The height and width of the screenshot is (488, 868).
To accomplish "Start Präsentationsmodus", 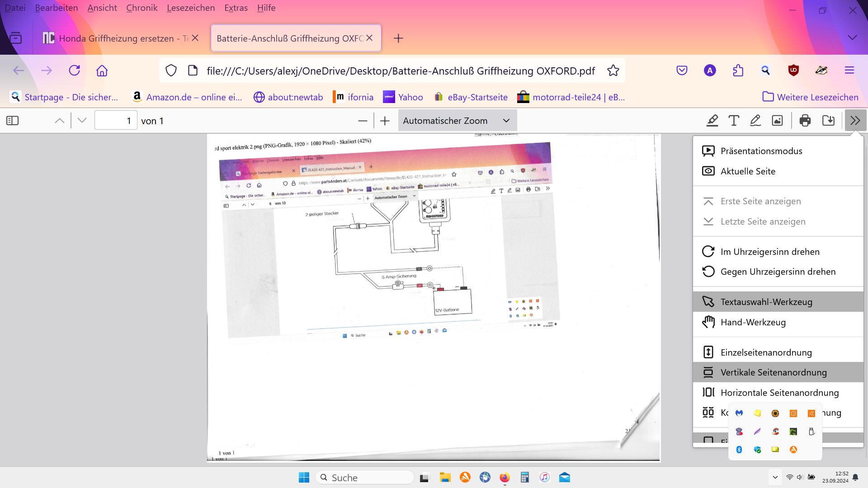I will pos(778,151).
